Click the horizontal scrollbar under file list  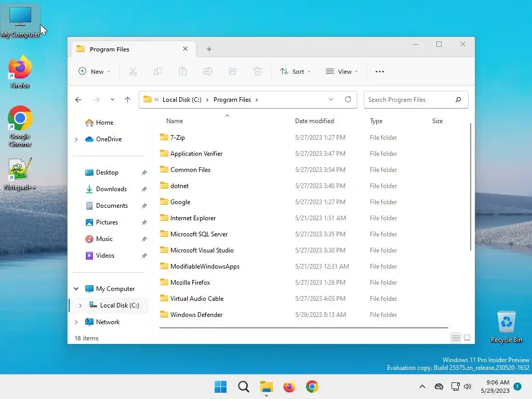pos(303,328)
